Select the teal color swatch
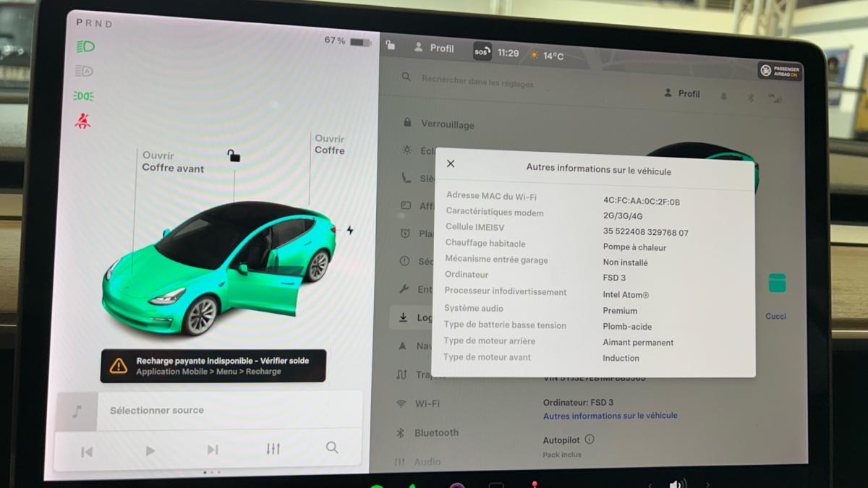Screen dimensions: 868x488 (x=777, y=283)
